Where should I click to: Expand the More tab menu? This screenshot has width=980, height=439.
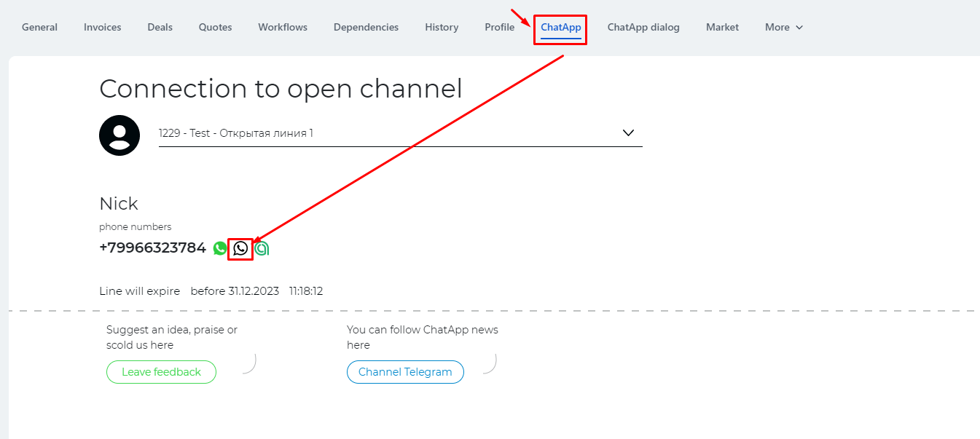(784, 27)
